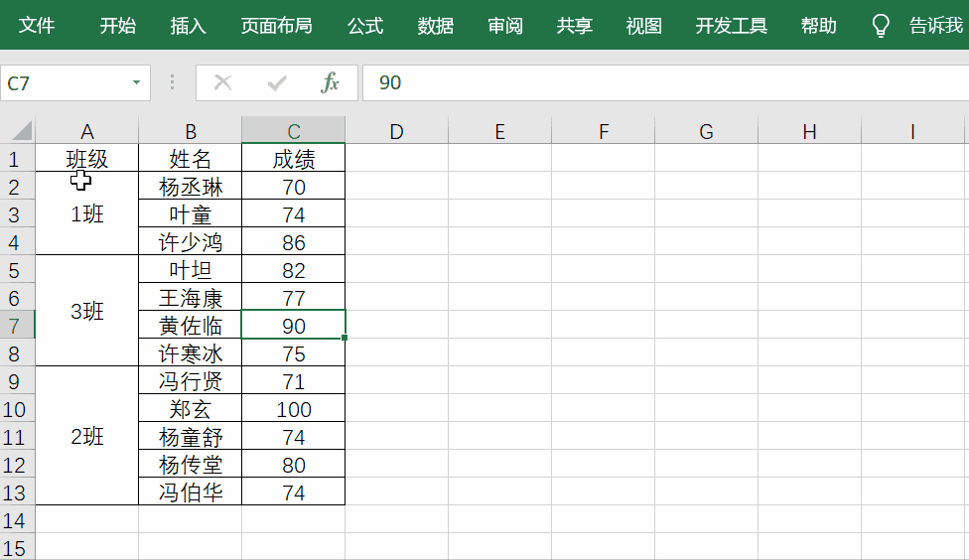The height and width of the screenshot is (560, 969).
Task: Click the 成绩 header cell
Action: 294,158
